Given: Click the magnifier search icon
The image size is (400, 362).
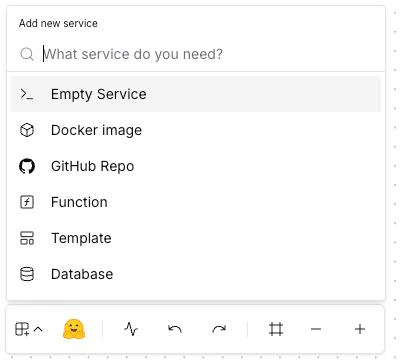Looking at the screenshot, I should click(27, 54).
